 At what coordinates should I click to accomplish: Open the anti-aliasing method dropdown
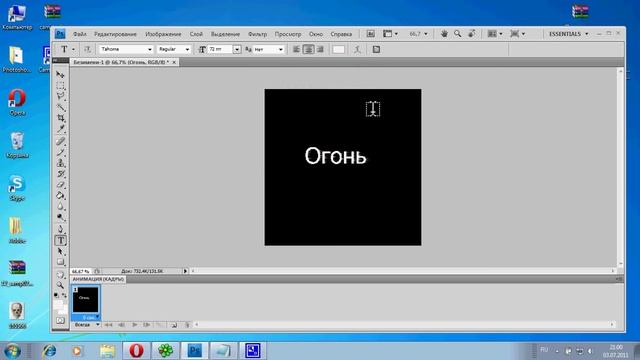click(280, 49)
